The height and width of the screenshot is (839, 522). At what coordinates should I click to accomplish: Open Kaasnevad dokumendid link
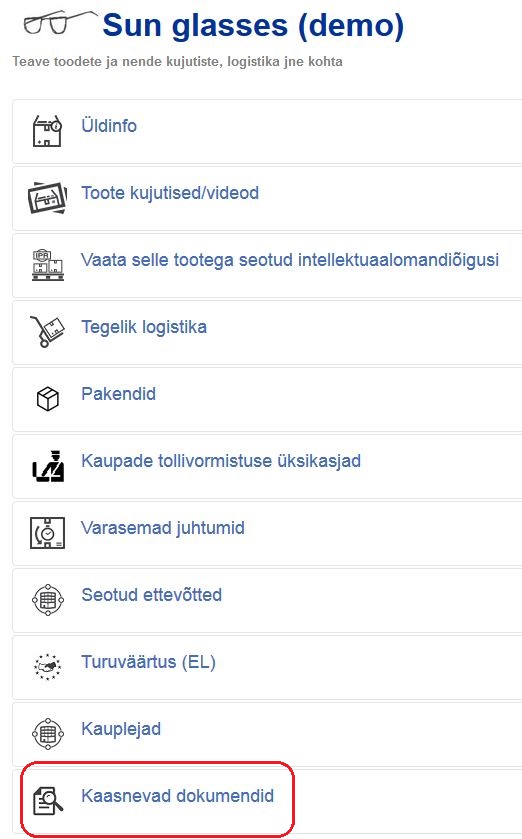coord(178,796)
